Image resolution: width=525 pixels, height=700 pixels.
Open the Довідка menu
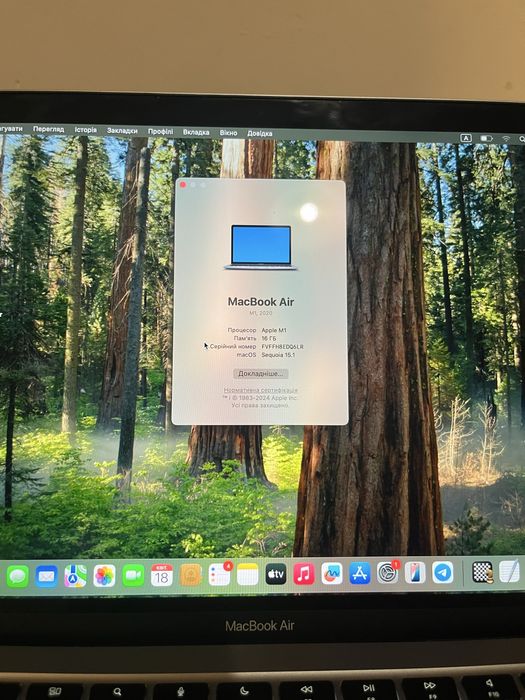(x=260, y=133)
